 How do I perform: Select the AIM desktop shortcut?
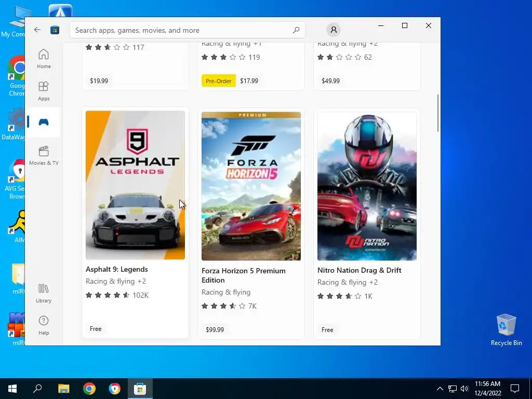tap(18, 227)
